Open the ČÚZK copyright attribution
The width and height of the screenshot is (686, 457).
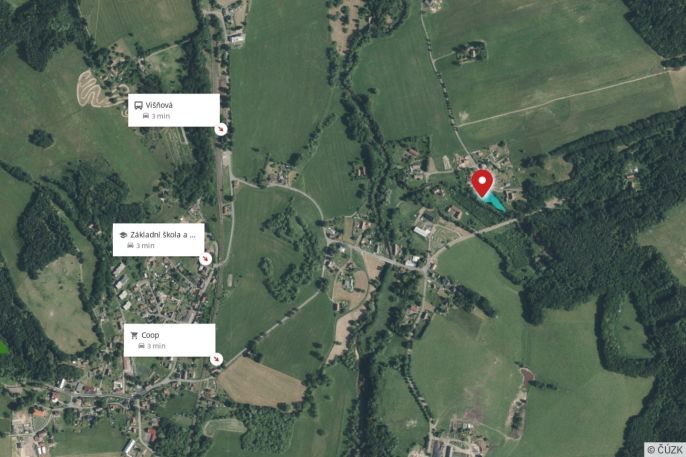pyautogui.click(x=665, y=449)
